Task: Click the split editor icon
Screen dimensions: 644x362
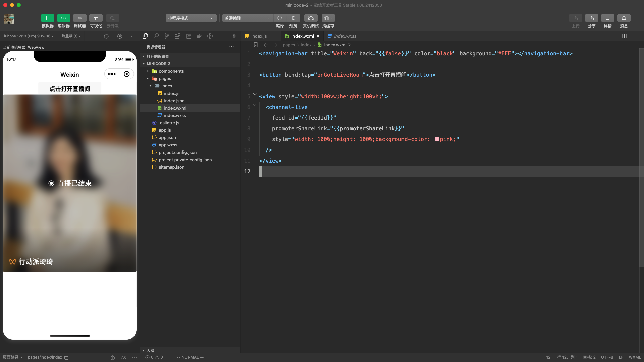Action: tap(624, 36)
